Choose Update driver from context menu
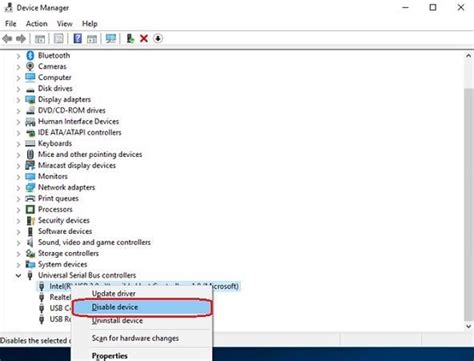 pos(142,294)
